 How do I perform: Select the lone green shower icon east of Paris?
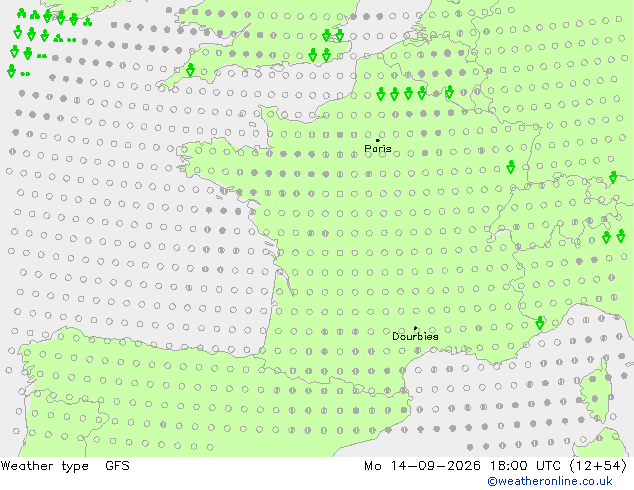click(511, 167)
